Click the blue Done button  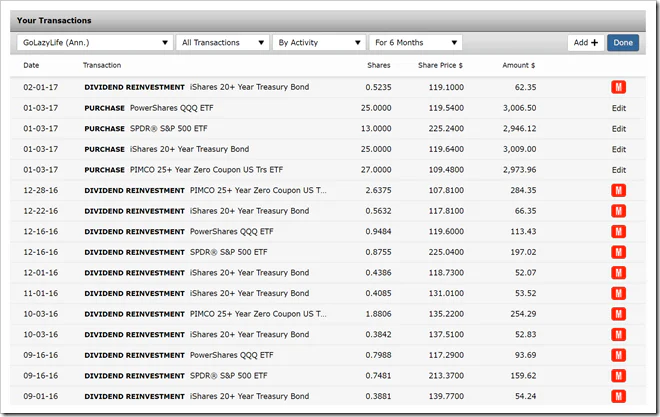(623, 42)
